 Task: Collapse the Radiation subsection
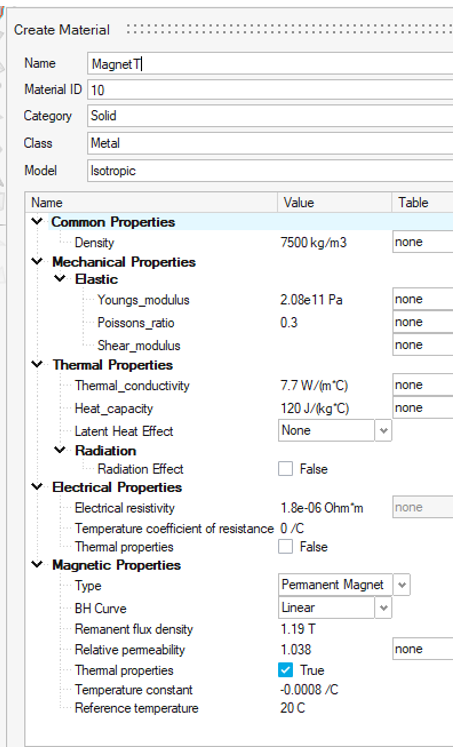coord(60,450)
